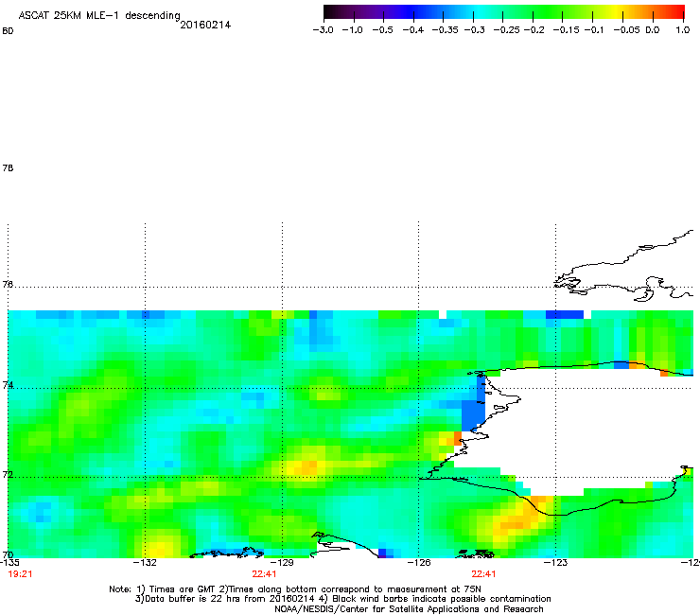Click the -0.5 colorbar tick label

(x=382, y=30)
